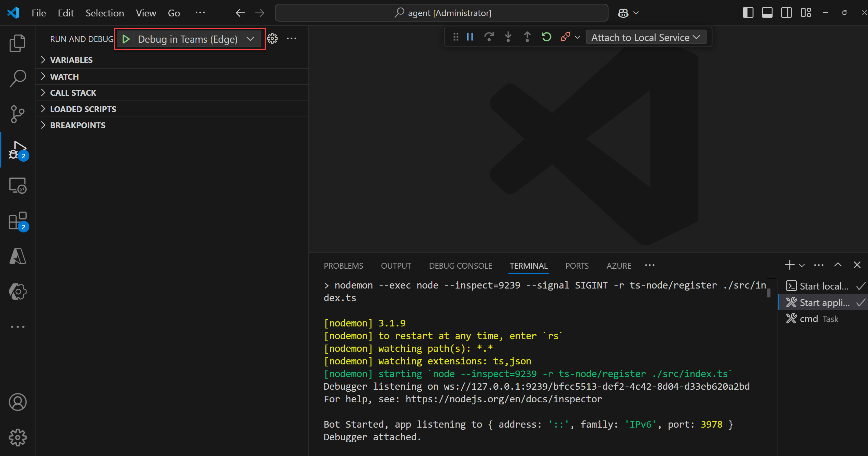Grab the debug toolbar drag handle
This screenshot has width=868, height=456.
[x=456, y=37]
